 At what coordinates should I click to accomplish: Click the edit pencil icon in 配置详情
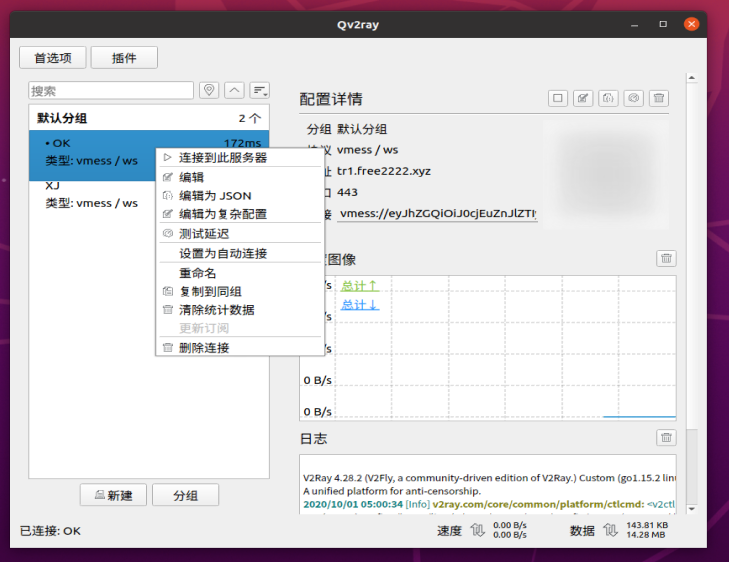583,98
